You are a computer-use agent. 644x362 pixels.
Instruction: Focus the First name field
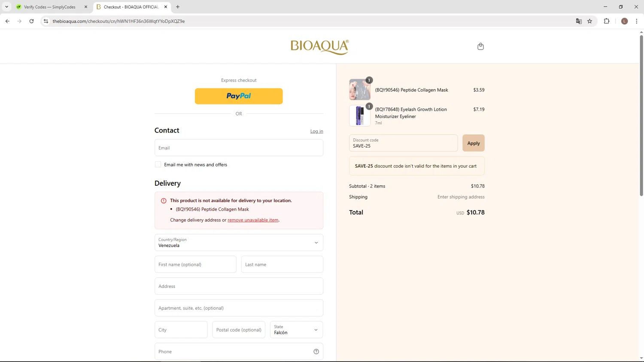click(x=195, y=265)
